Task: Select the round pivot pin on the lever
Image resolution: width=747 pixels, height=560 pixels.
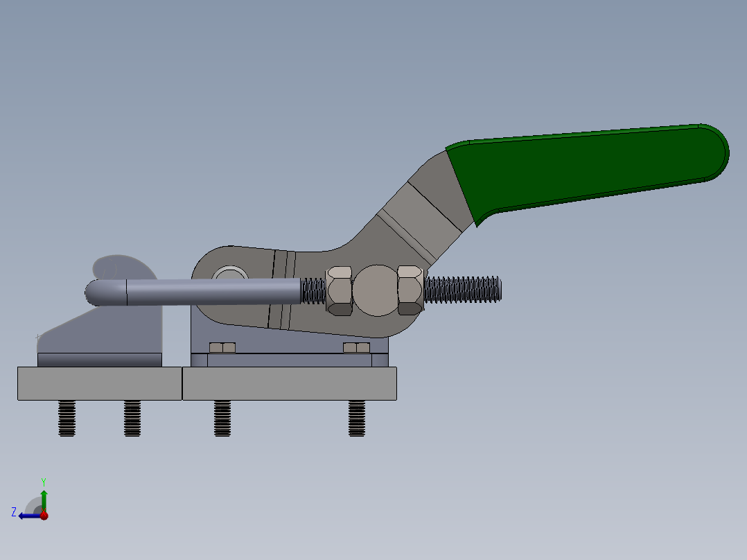Action: pyautogui.click(x=230, y=272)
